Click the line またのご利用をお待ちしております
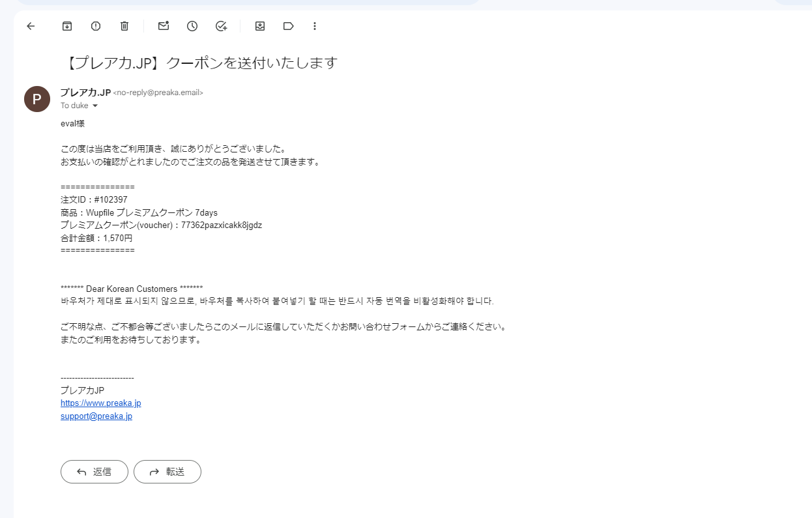Screen dimensions: 812x518 131,339
